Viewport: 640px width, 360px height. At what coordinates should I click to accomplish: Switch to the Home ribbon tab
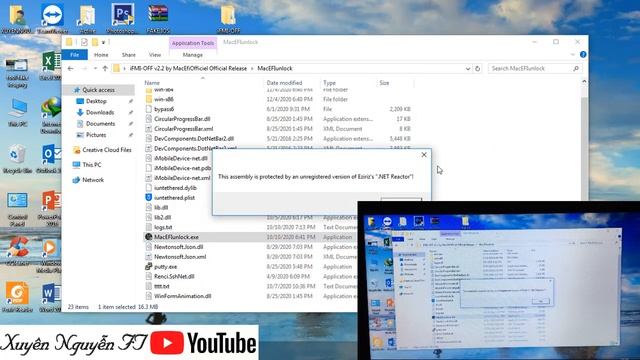point(101,55)
